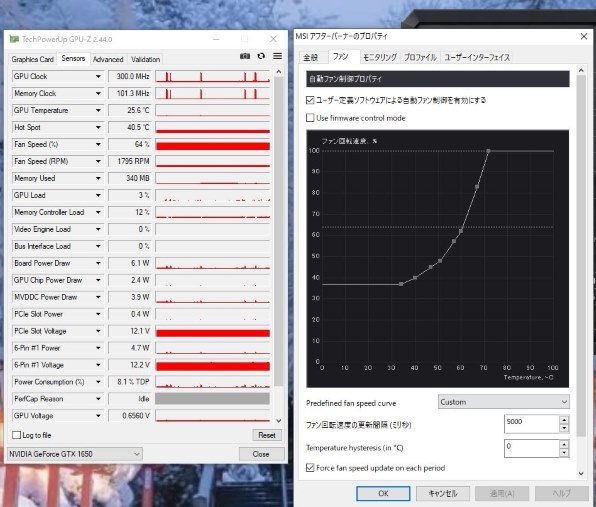Increase the Temperature hysteresis stepper

564,444
